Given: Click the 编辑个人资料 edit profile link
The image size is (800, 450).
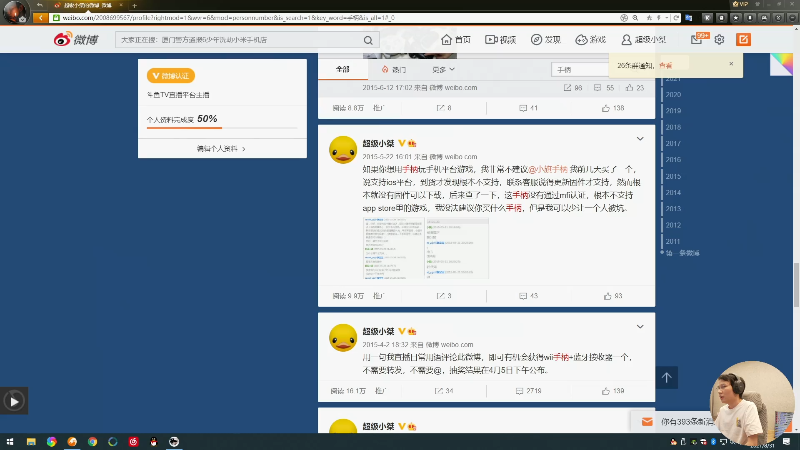Looking at the screenshot, I should pyautogui.click(x=221, y=148).
